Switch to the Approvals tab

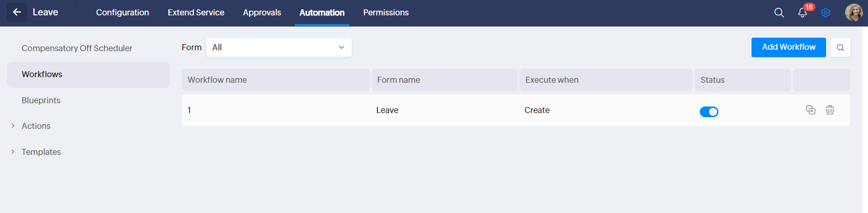[x=262, y=13]
